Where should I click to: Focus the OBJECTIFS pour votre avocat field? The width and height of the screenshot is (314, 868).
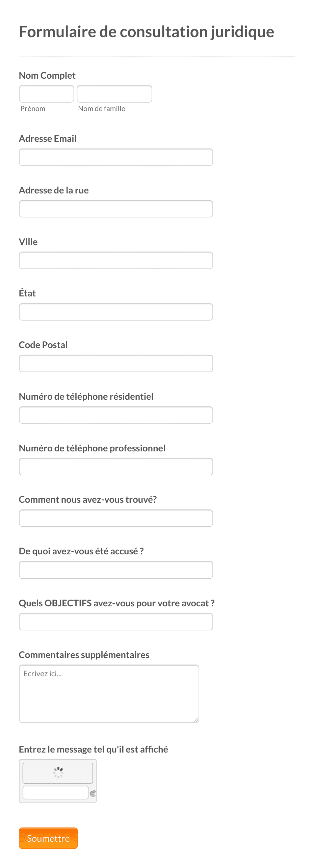click(x=116, y=622)
